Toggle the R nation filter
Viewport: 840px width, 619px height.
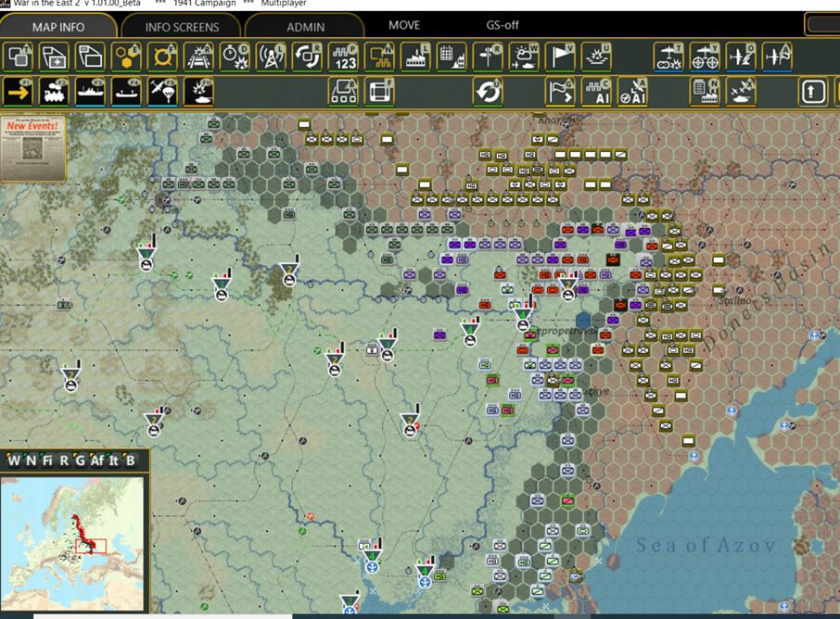64,460
